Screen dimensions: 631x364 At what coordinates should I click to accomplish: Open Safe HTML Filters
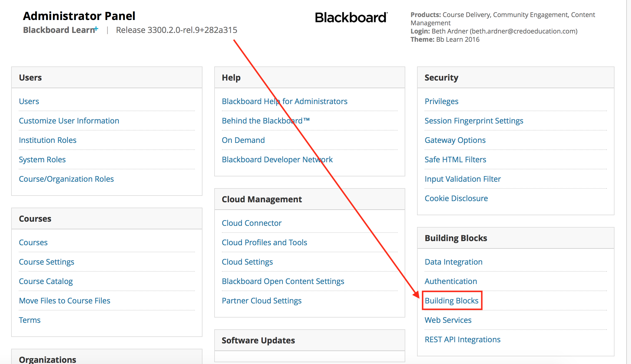click(x=455, y=159)
